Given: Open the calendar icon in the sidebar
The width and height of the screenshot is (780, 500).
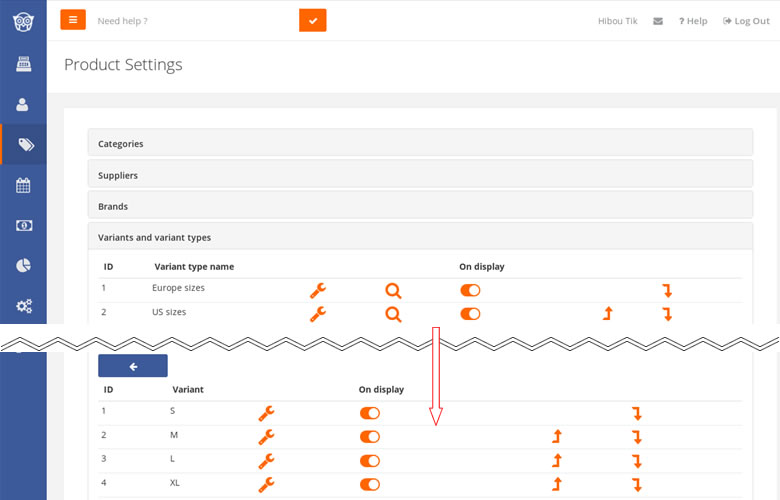Looking at the screenshot, I should [x=23, y=185].
